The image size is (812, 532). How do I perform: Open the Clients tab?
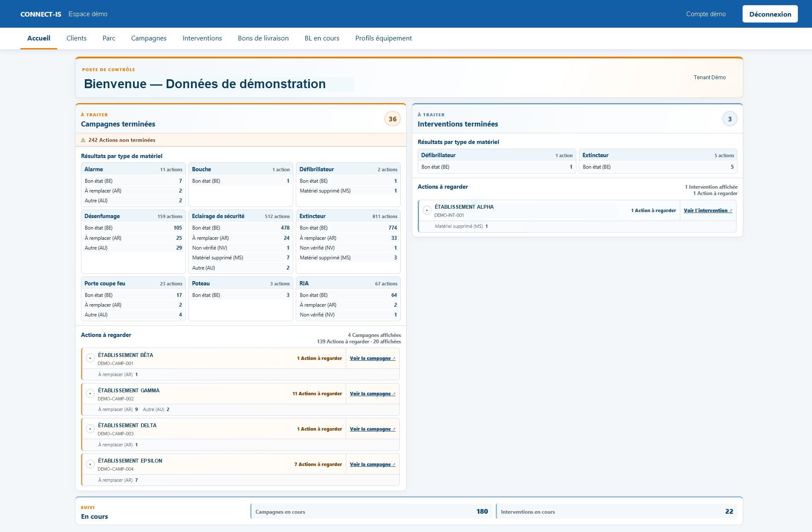pyautogui.click(x=76, y=38)
